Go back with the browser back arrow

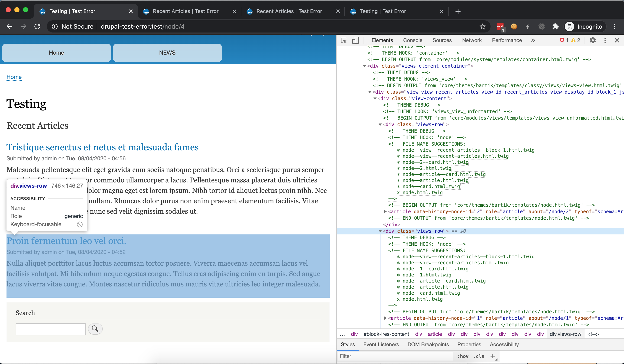click(9, 26)
